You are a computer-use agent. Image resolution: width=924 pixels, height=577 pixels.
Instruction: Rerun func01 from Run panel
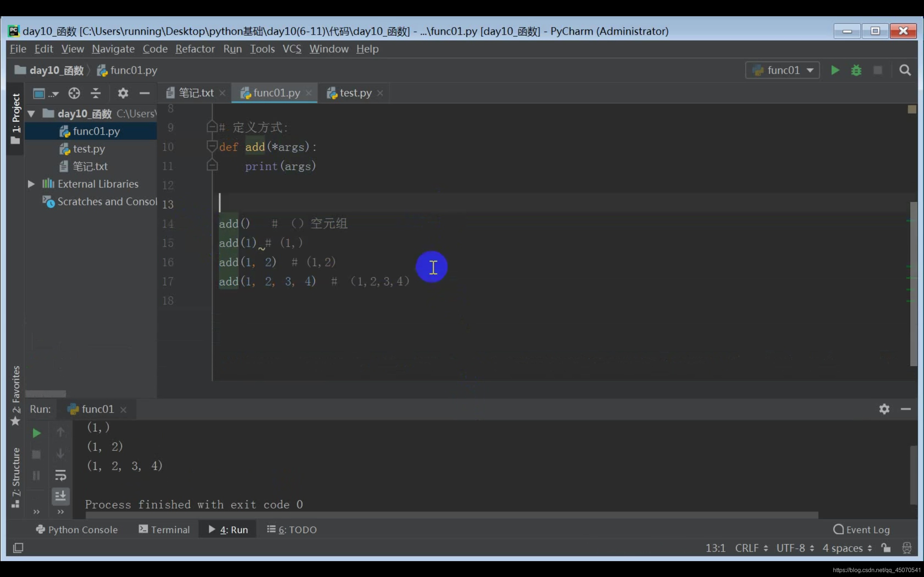pos(36,433)
